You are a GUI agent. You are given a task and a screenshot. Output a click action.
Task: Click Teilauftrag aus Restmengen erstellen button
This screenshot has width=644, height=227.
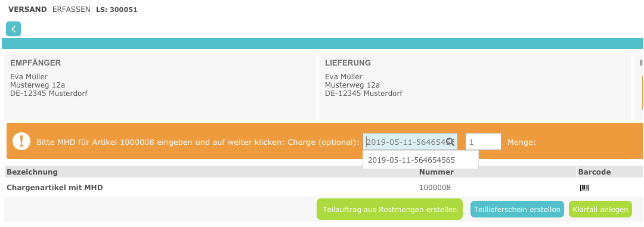click(389, 209)
